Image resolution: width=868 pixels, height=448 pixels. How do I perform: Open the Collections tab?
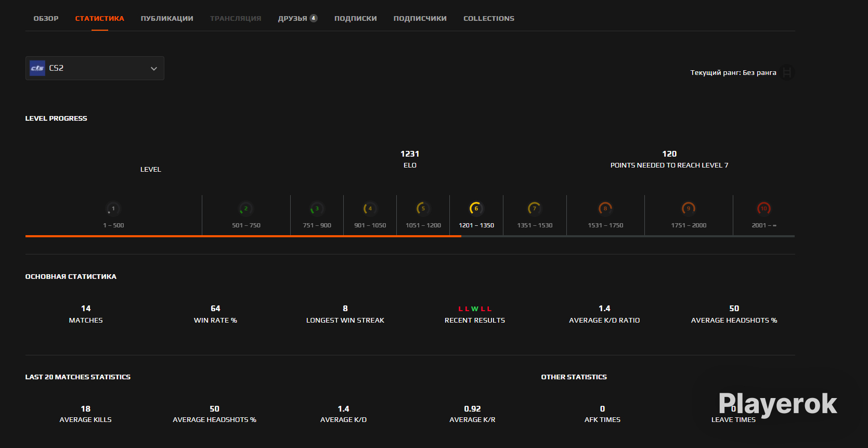pos(488,18)
